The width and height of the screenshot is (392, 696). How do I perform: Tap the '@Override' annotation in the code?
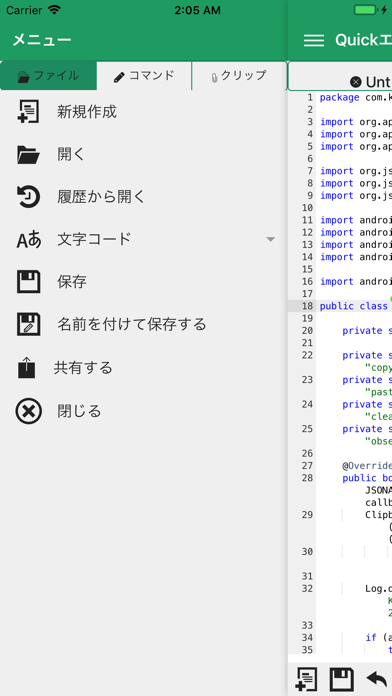click(x=367, y=466)
